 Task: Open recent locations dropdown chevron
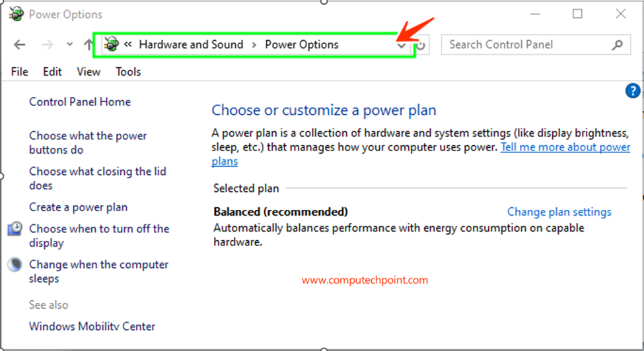pyautogui.click(x=70, y=44)
